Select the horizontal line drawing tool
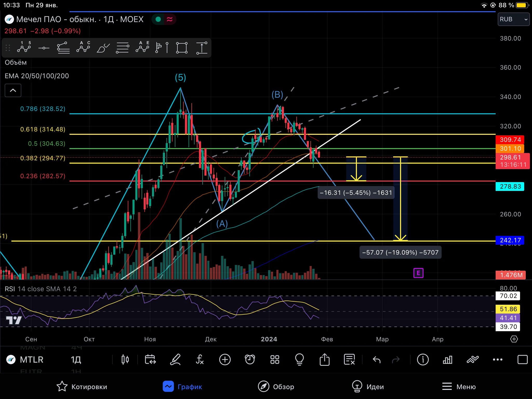Viewport: 532px width, 399px height. (44, 48)
